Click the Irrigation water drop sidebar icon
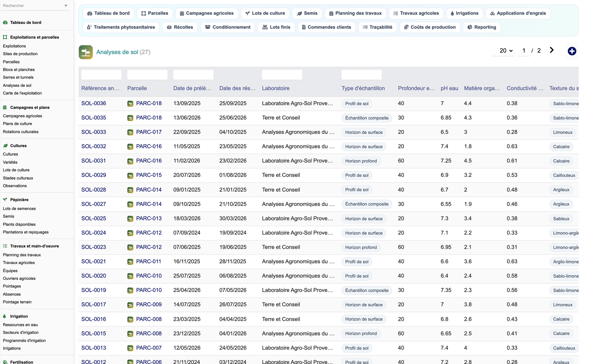 5,316
